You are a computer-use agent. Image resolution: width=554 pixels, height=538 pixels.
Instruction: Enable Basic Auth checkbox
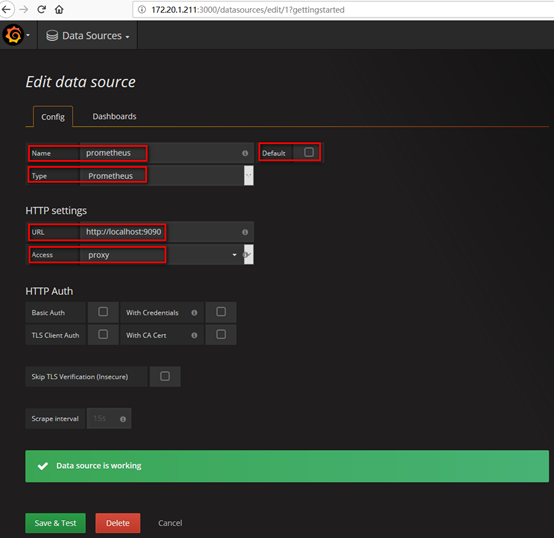tap(103, 312)
